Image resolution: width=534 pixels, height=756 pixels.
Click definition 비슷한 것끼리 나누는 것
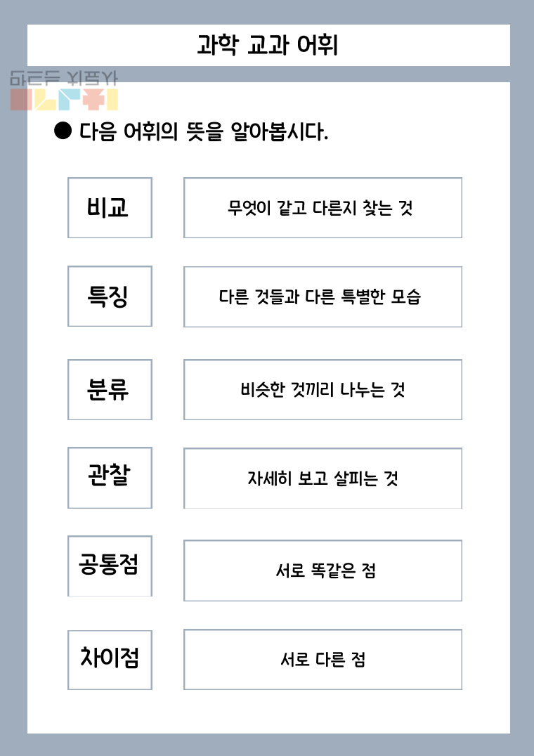point(323,389)
